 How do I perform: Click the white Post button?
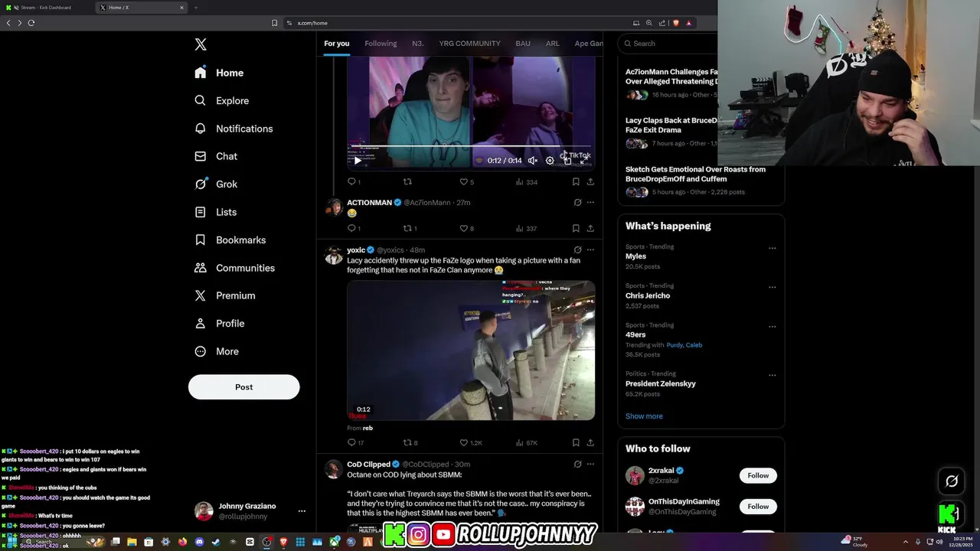point(243,386)
